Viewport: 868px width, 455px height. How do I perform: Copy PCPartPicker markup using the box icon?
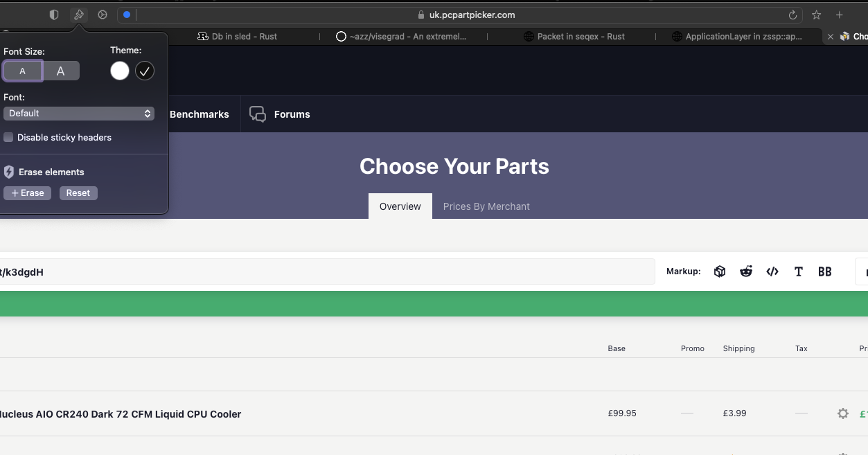[720, 271]
